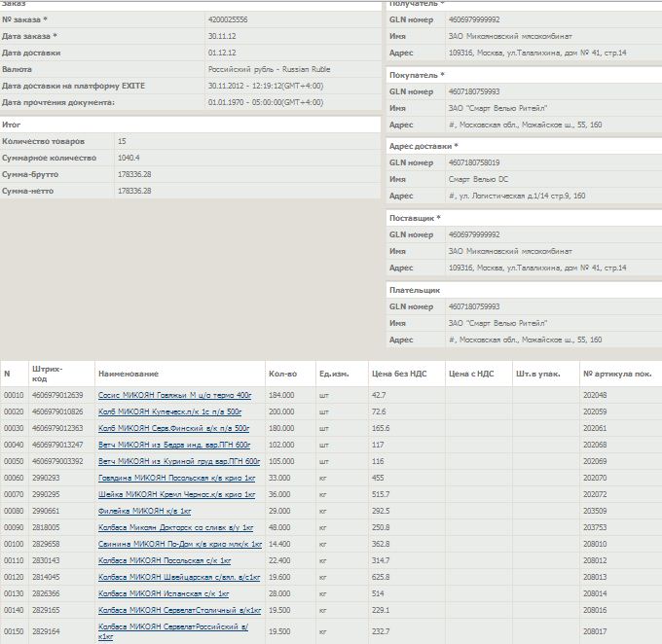Image resolution: width=662 pixels, height=644 pixels.
Task: Select the Суммарное количество value 1040.4
Action: coord(129,158)
